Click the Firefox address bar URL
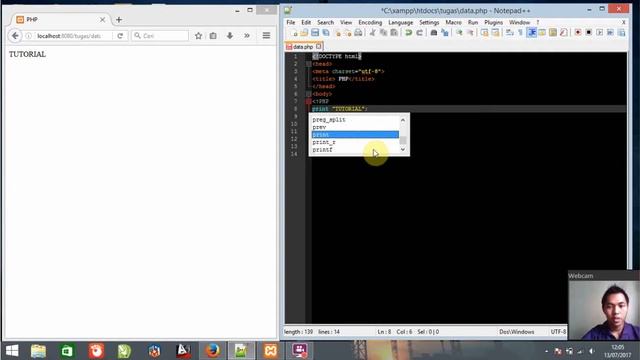640x360 pixels. (69, 36)
